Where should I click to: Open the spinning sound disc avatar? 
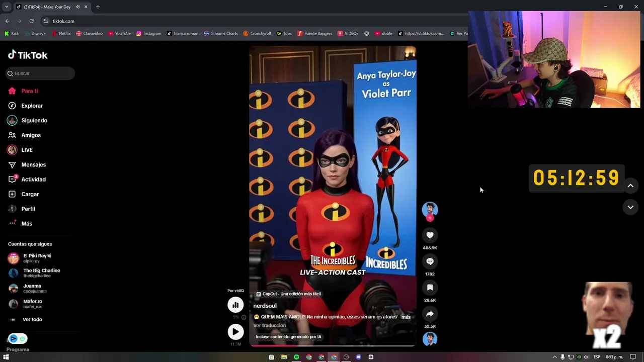point(430,339)
